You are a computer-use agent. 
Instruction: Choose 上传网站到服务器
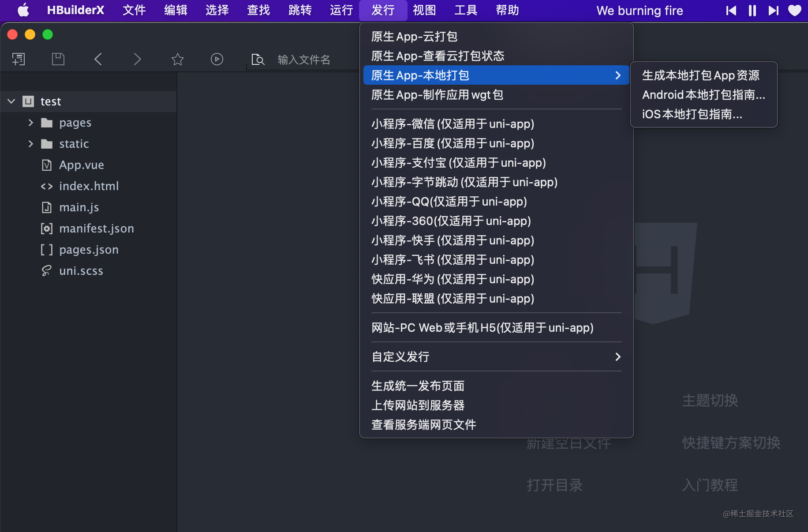point(496,405)
